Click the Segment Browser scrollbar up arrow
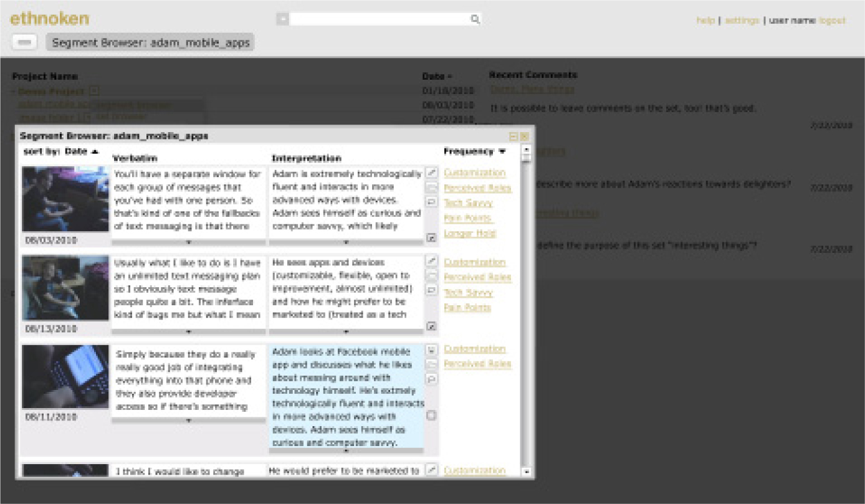Screen dimensions: 865x504 pos(526,150)
